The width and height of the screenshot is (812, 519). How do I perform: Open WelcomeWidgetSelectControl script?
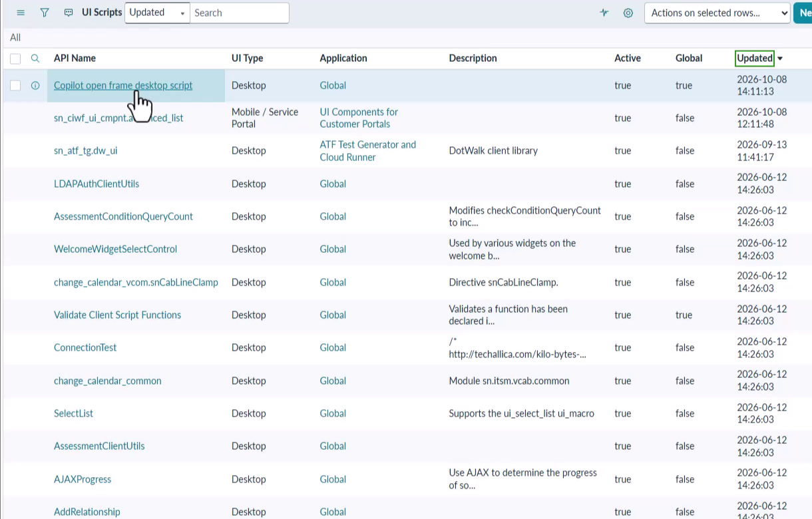pyautogui.click(x=115, y=249)
